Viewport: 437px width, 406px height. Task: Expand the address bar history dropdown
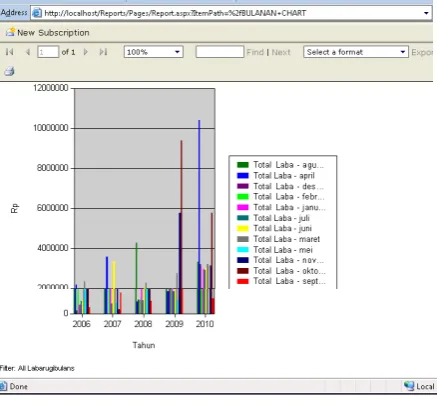426,13
